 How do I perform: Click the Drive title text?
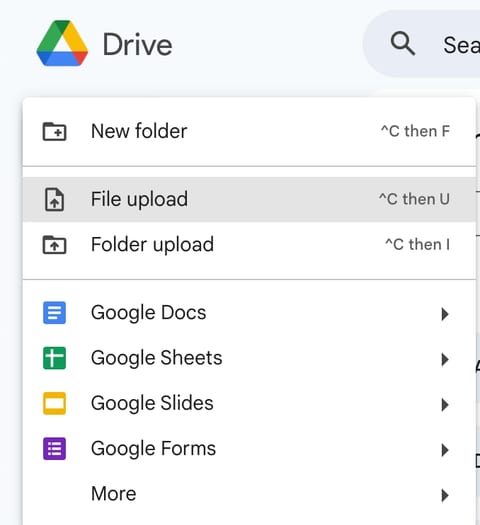point(137,45)
